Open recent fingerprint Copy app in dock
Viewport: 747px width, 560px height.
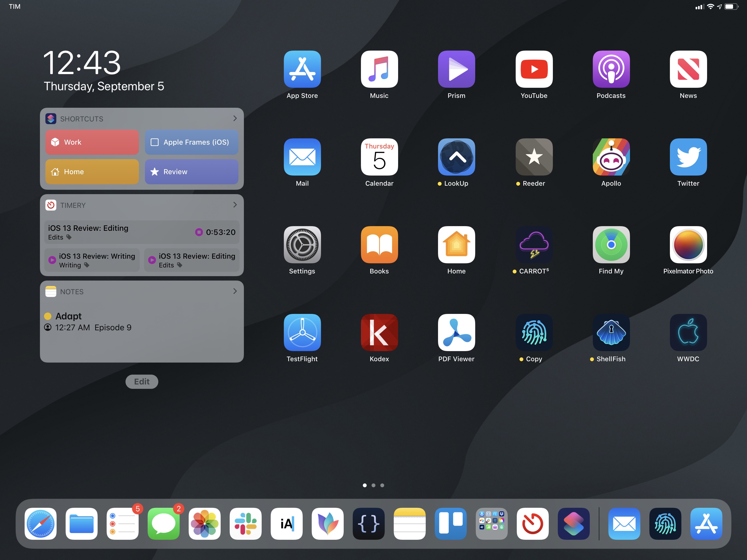point(665,524)
